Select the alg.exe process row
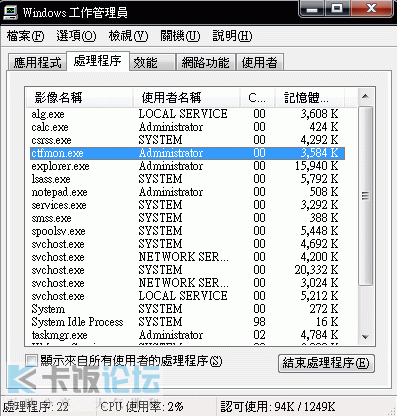Image resolution: width=397 pixels, height=416 pixels. pyautogui.click(x=187, y=114)
